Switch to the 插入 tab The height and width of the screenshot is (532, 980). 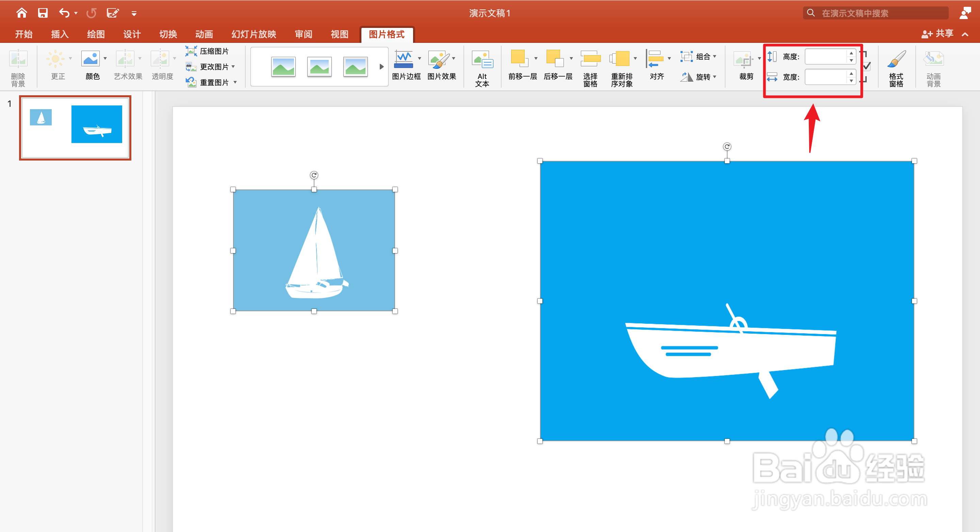[x=60, y=34]
